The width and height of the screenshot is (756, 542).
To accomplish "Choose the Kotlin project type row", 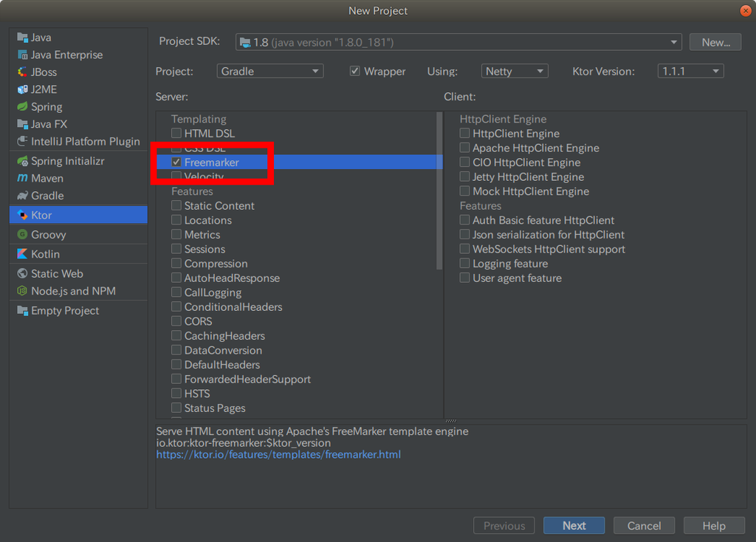I will coord(78,254).
